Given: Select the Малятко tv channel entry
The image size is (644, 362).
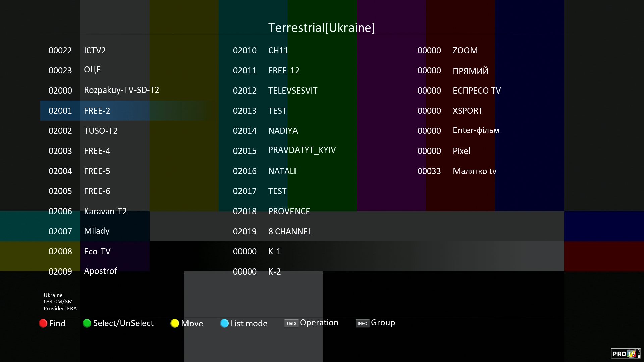Looking at the screenshot, I should [x=474, y=171].
